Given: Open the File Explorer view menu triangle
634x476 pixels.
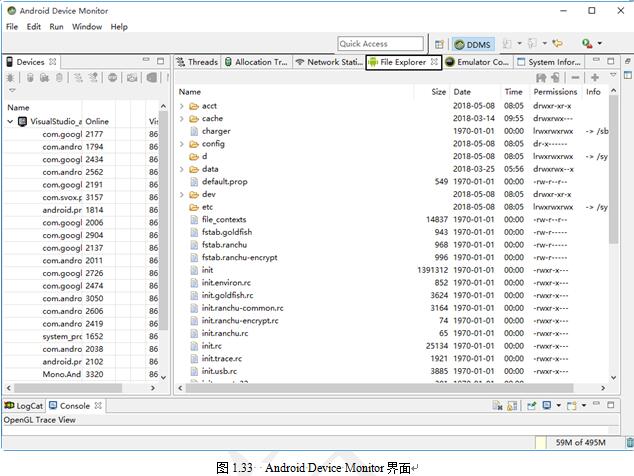Looking at the screenshot, I should [x=613, y=75].
